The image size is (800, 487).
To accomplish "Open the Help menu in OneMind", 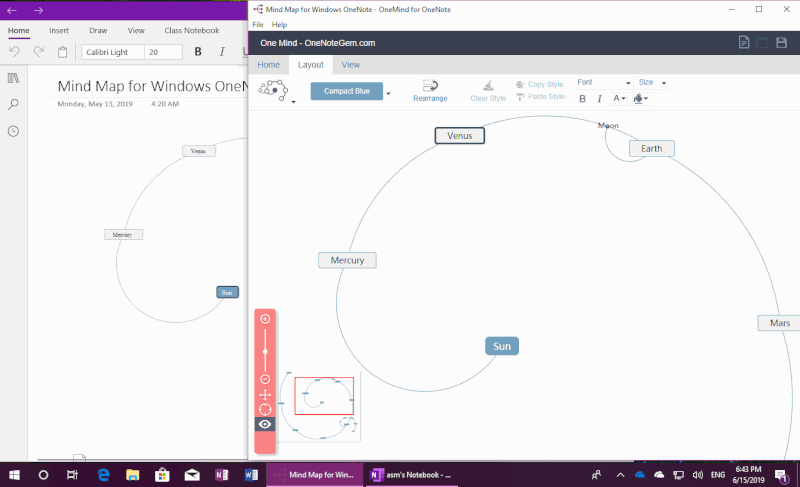I will (x=279, y=24).
